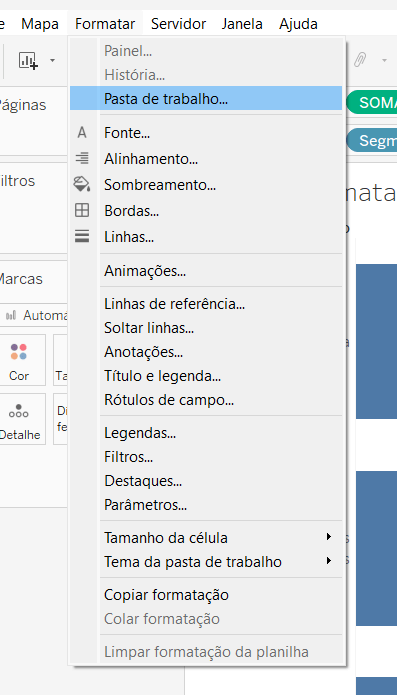Click the Cor color dots card

(19, 360)
